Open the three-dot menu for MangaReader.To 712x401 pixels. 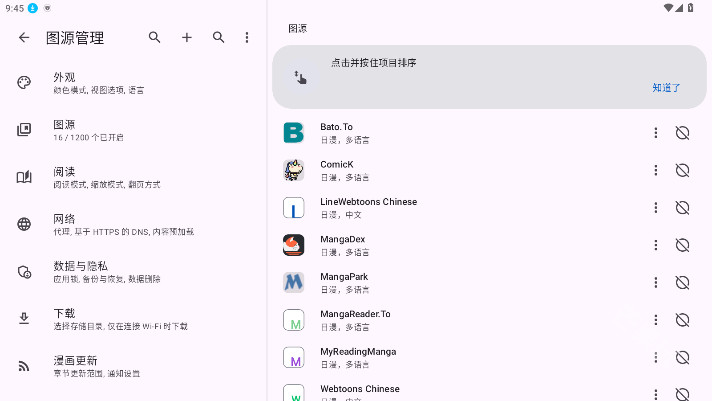[x=656, y=320]
